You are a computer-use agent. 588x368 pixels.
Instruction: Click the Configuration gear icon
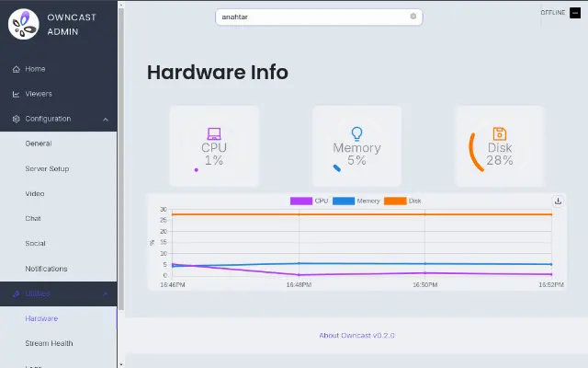17,119
